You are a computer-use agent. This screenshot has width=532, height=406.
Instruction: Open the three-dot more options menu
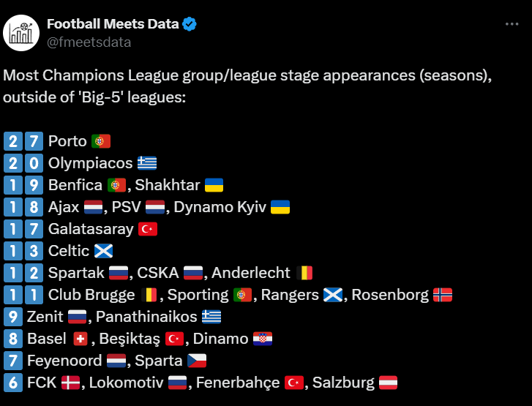(x=512, y=24)
